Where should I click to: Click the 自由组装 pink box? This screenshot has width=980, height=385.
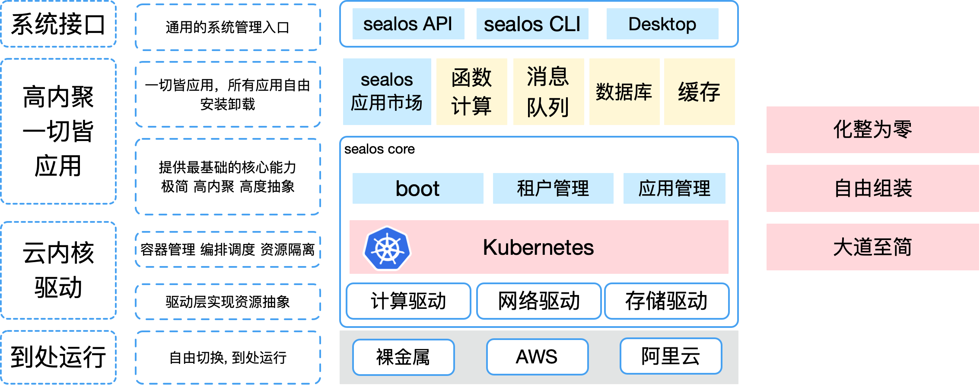coord(873,188)
